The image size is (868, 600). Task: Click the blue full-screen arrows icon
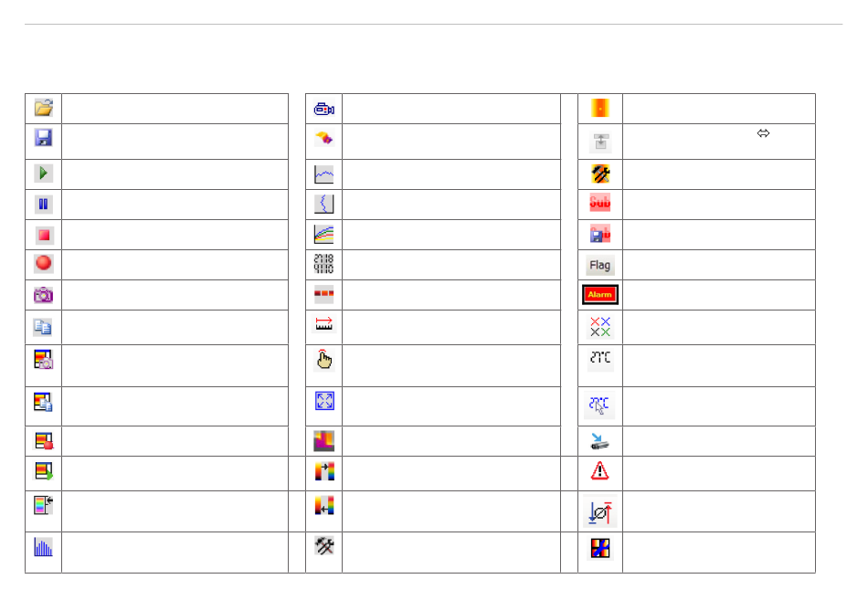click(324, 401)
